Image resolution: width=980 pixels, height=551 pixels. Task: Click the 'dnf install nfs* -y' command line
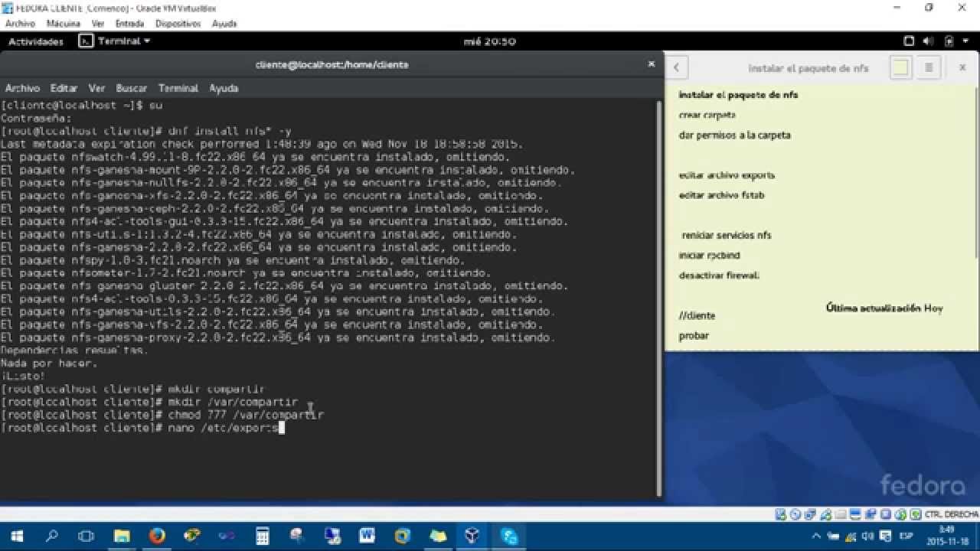pyautogui.click(x=146, y=132)
